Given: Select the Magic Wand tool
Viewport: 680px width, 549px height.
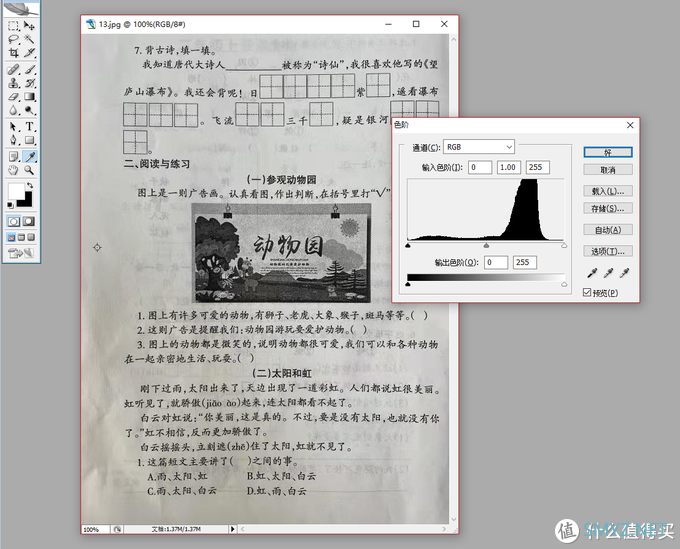Looking at the screenshot, I should pos(29,39).
